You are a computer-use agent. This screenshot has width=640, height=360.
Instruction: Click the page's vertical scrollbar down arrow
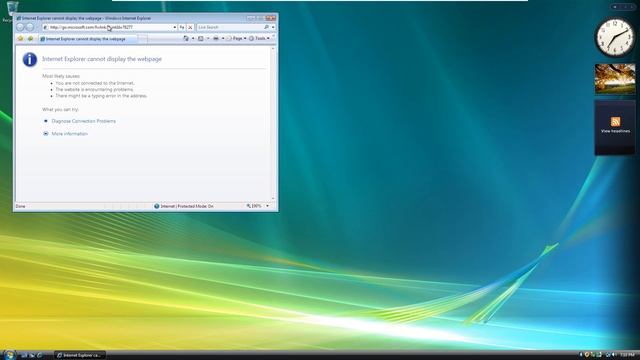273,199
